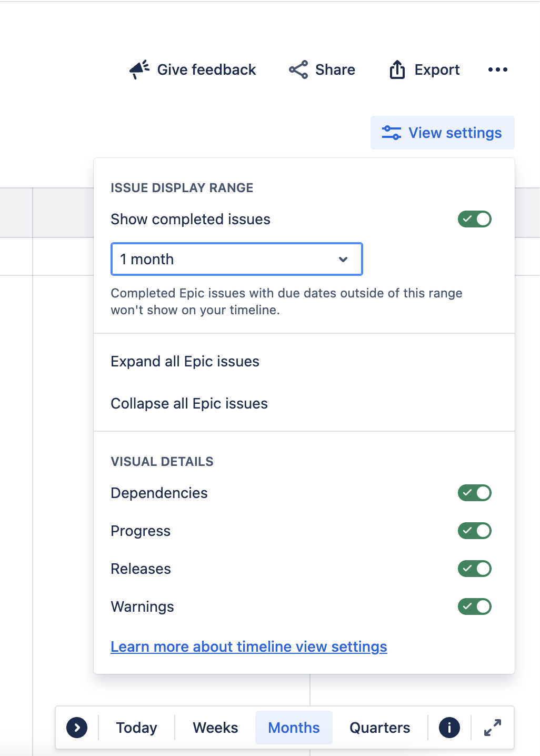Toggle the Releases switch

pos(474,569)
